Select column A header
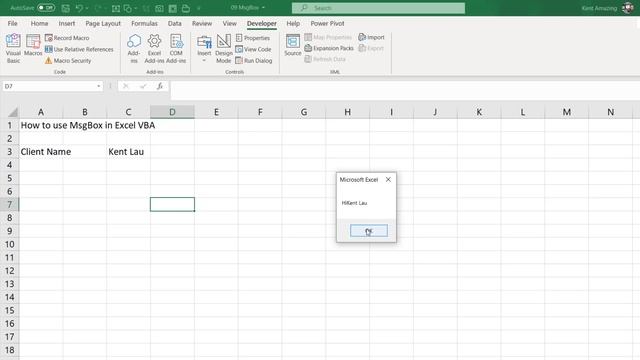The height and width of the screenshot is (360, 640). (x=41, y=112)
